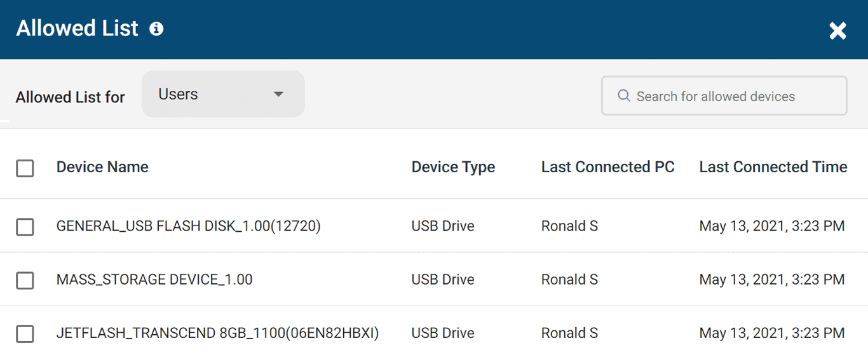Click the dropdown arrow next to Users
This screenshot has width=868, height=364.
278,95
